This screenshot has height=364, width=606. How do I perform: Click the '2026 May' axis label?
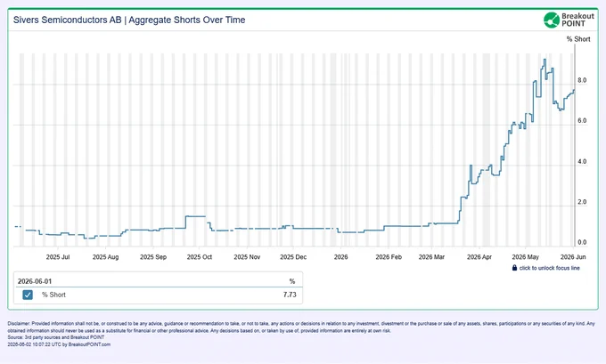(526, 257)
